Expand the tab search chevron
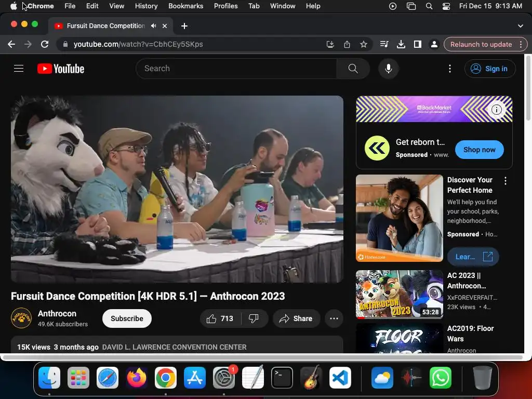The height and width of the screenshot is (399, 532). (x=521, y=26)
